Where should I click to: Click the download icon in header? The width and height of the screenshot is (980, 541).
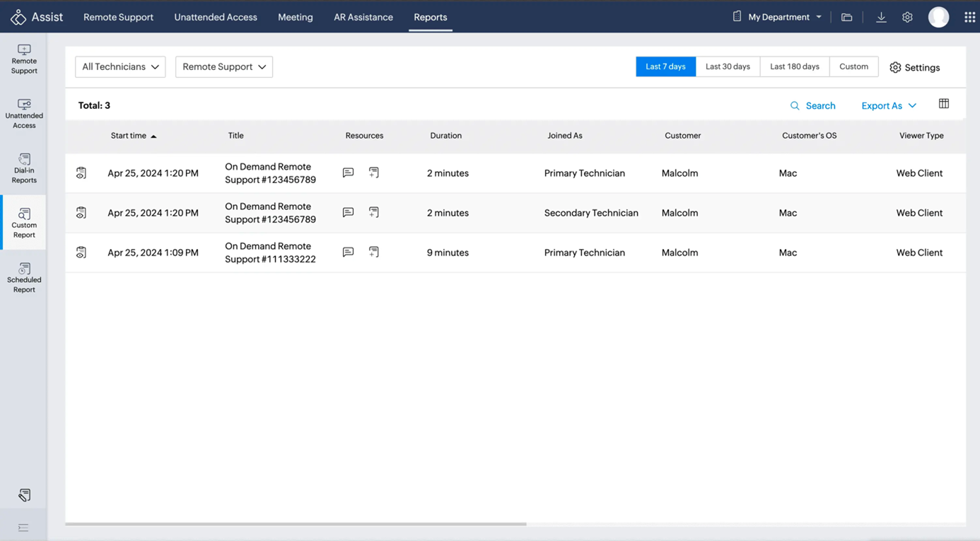pos(881,17)
